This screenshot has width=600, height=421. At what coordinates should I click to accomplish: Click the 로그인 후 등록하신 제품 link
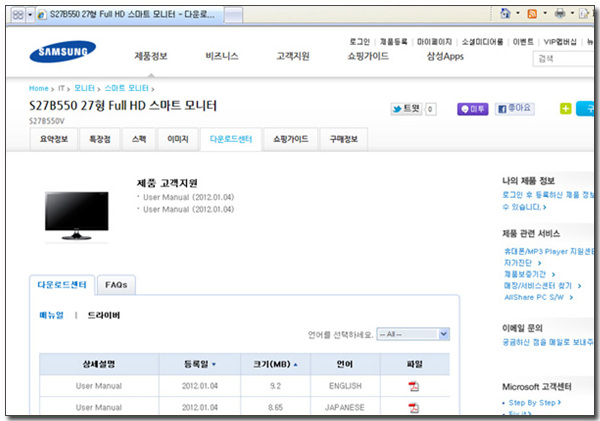point(548,201)
